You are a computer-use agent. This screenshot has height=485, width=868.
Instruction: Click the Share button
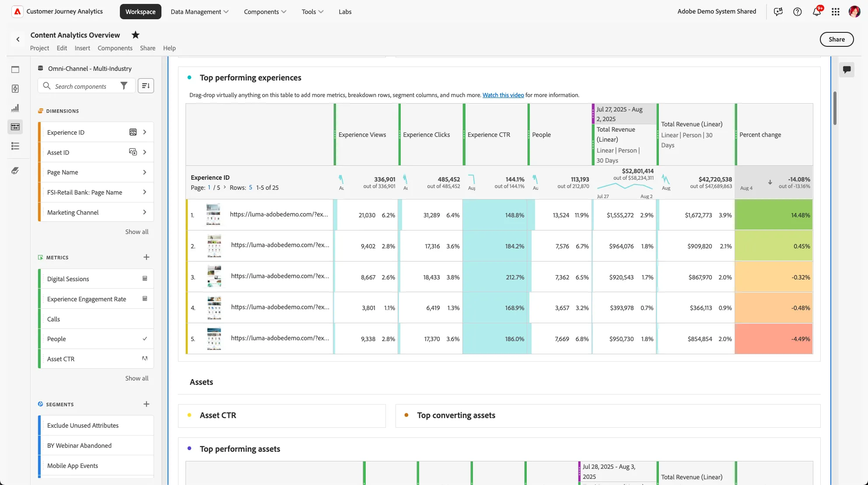tap(836, 39)
